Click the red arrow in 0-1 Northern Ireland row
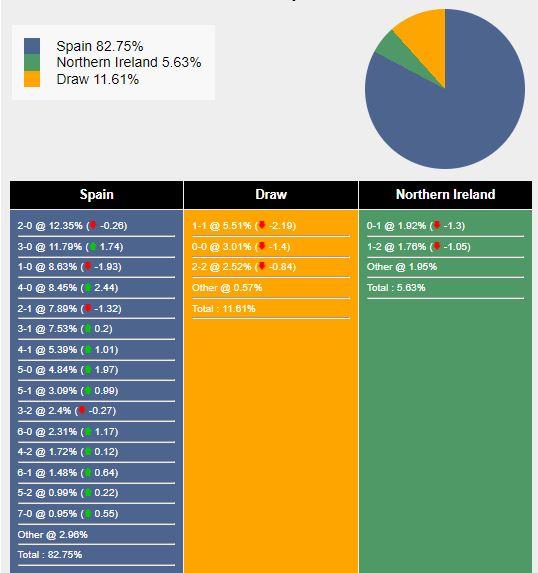 437,225
